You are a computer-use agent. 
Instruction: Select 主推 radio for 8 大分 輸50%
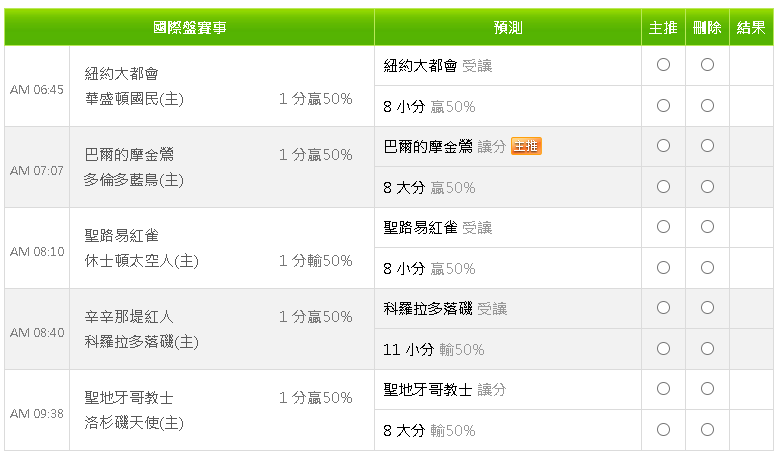click(663, 429)
